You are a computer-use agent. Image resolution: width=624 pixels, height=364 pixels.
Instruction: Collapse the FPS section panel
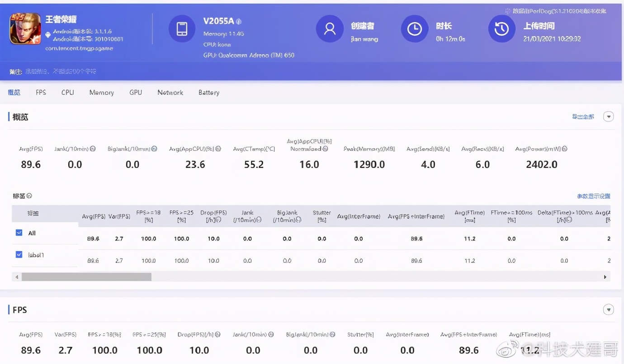click(x=608, y=309)
